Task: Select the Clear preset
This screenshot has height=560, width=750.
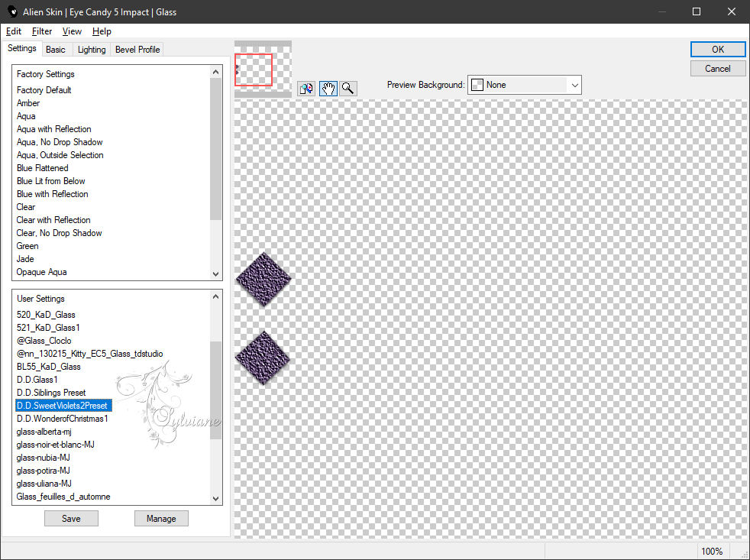Action: click(x=26, y=207)
